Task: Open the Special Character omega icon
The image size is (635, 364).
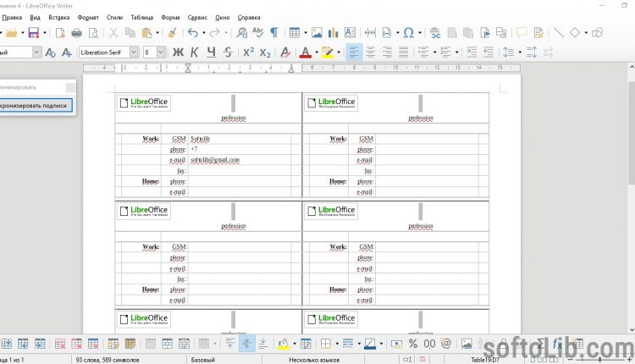Action: click(409, 33)
